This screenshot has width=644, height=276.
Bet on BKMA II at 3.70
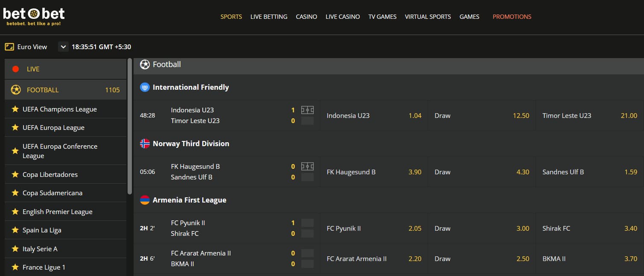(x=590, y=258)
